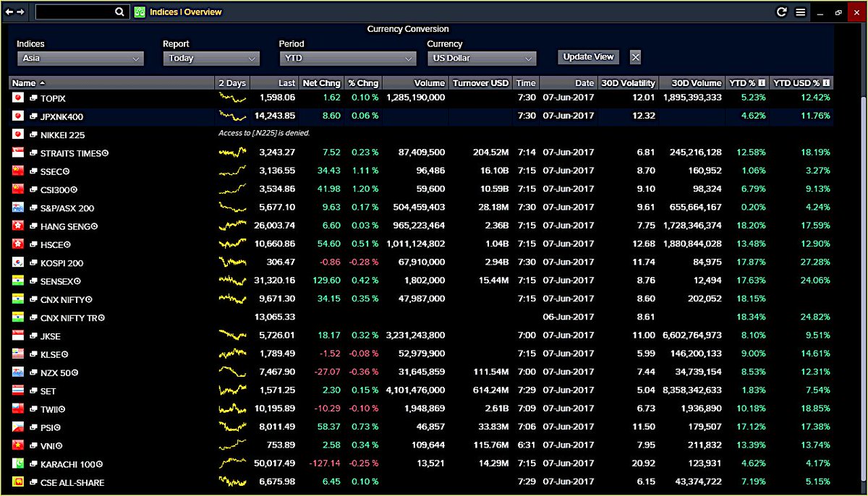Select the PSI index name

pyautogui.click(x=48, y=427)
